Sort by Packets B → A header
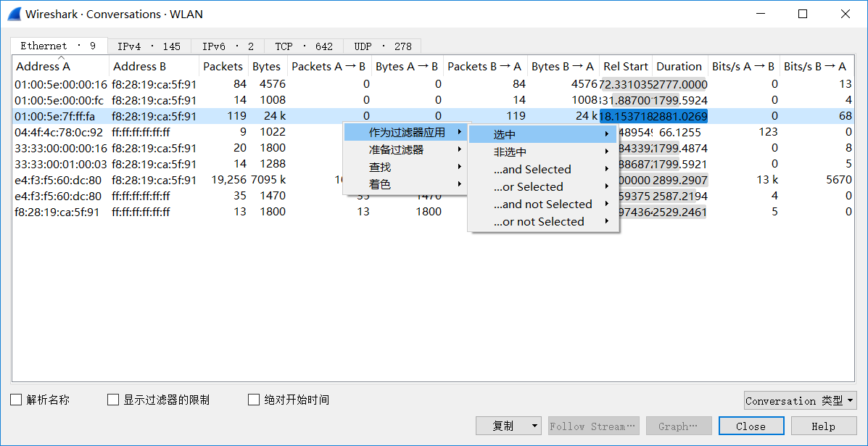This screenshot has width=868, height=446. coord(484,67)
